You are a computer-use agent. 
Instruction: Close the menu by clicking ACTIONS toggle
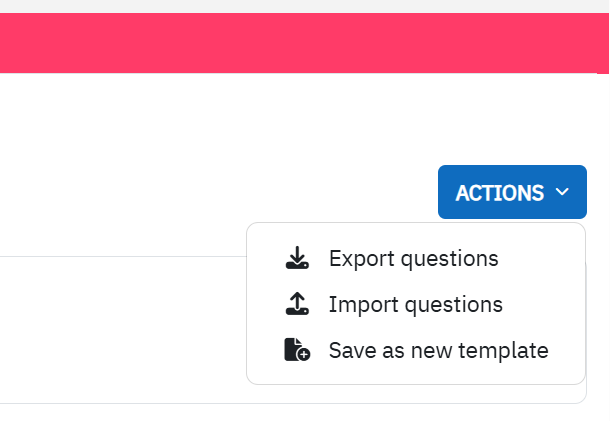click(512, 192)
